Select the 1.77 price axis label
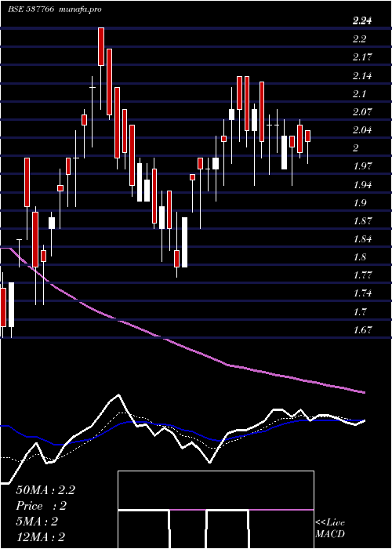The width and height of the screenshot is (392, 549). (362, 274)
